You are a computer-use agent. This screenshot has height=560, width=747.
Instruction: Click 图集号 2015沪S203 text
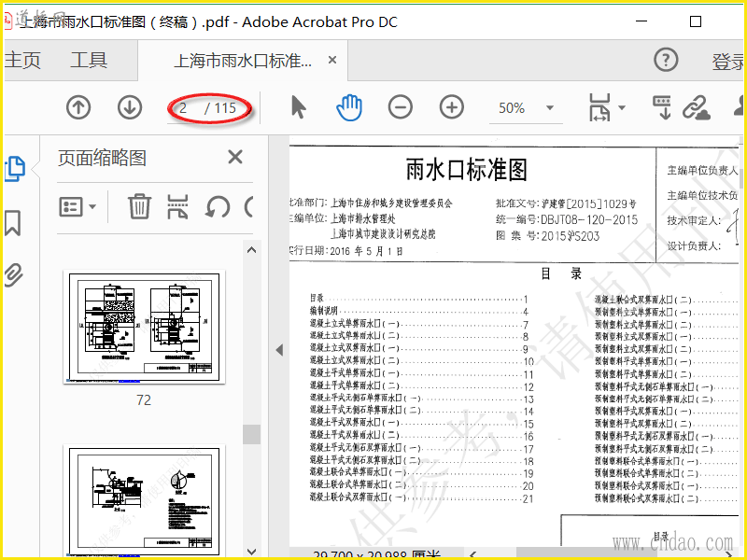(547, 236)
